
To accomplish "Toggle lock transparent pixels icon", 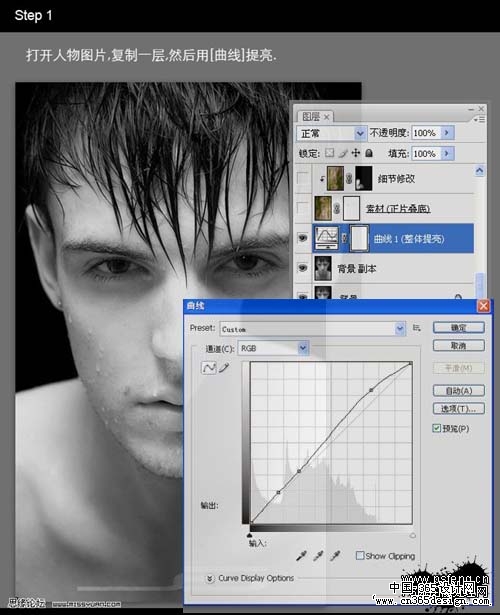I will [330, 153].
